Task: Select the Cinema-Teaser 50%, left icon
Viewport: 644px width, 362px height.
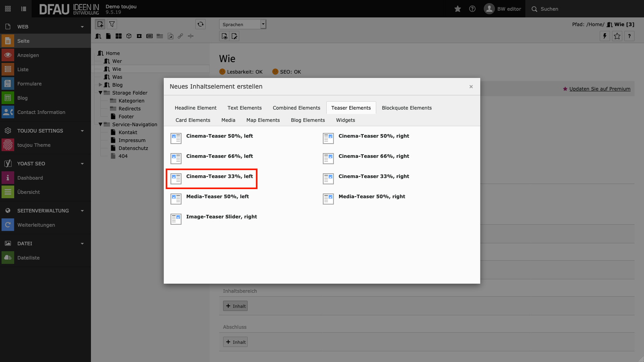Action: tap(176, 138)
